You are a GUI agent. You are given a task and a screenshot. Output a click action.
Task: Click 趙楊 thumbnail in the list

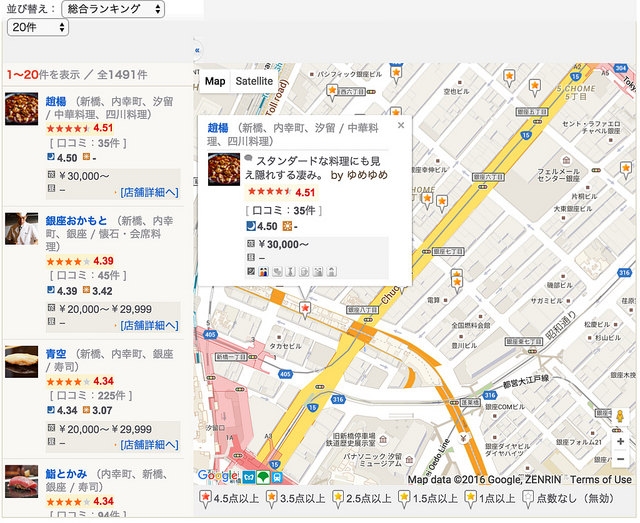pos(22,109)
